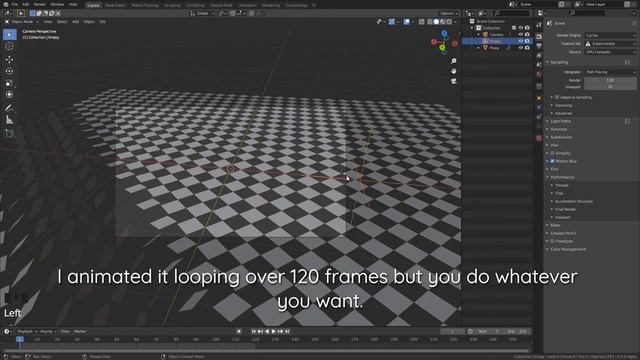Click the timeline editor type icon
This screenshot has height=360, width=640.
coord(7,331)
